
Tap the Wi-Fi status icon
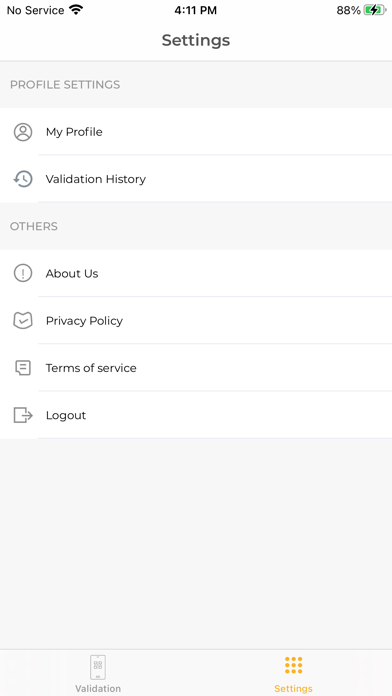(76, 10)
